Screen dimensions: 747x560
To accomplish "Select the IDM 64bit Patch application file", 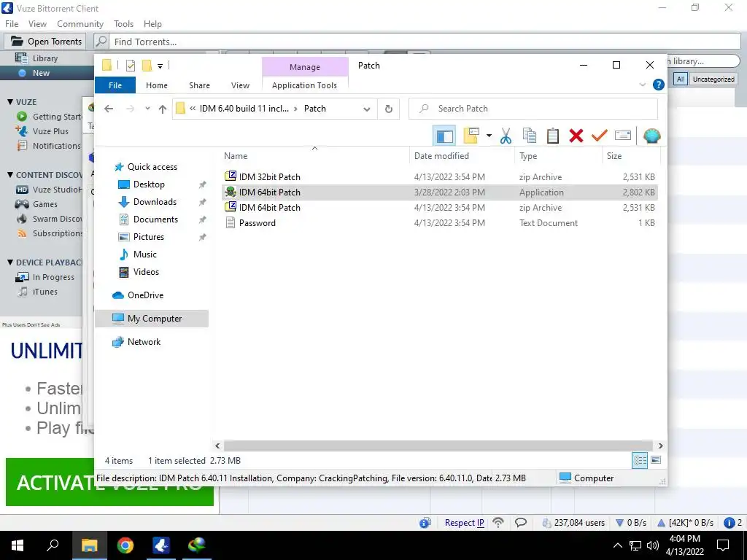I will coord(440,192).
